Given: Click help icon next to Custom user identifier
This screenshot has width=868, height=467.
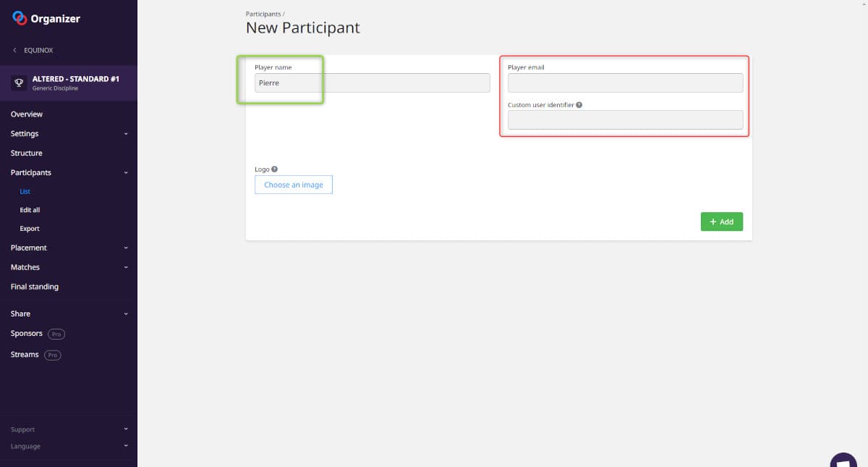Looking at the screenshot, I should (579, 105).
